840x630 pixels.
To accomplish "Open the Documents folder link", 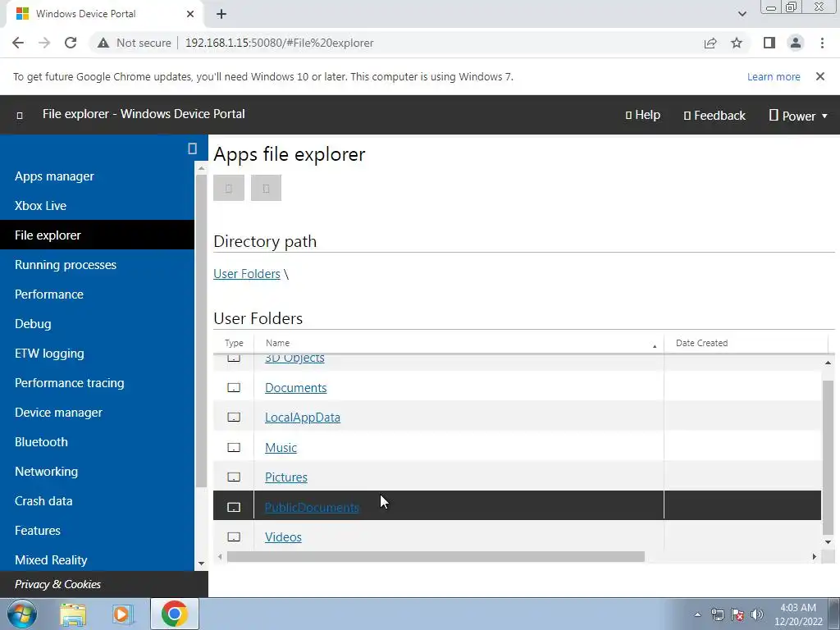I will (x=295, y=387).
